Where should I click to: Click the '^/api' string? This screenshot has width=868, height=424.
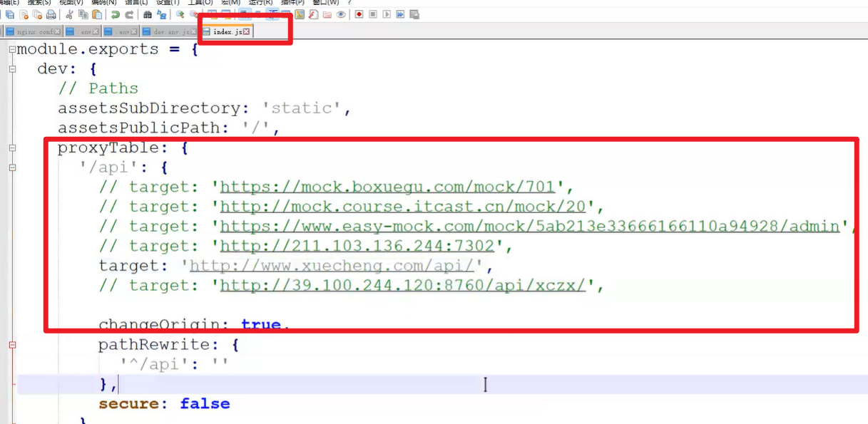click(154, 365)
